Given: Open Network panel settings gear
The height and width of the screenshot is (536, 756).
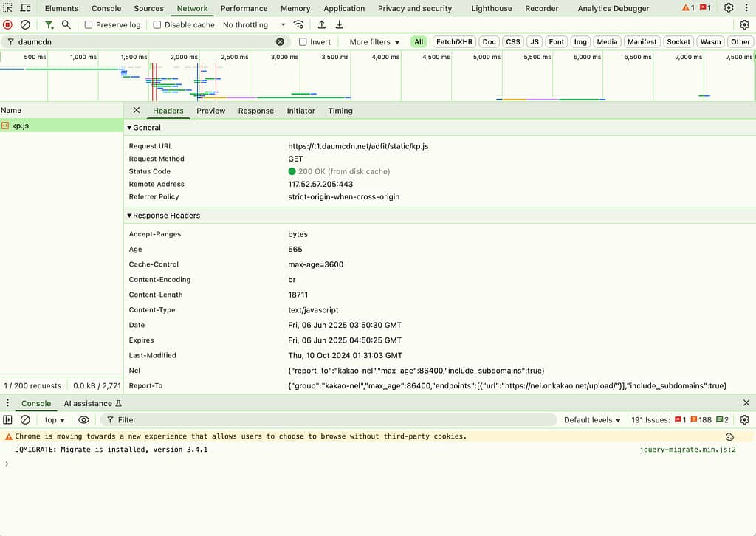Looking at the screenshot, I should pyautogui.click(x=744, y=24).
